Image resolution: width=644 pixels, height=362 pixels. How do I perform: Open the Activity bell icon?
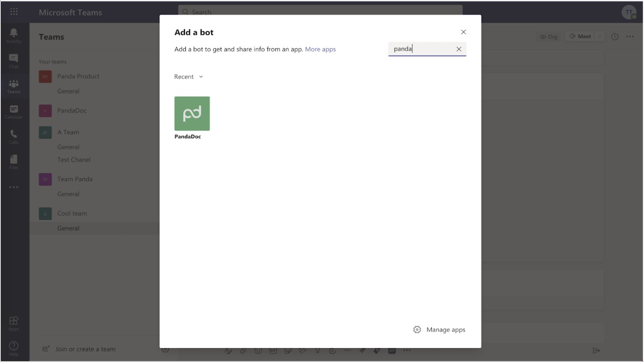[x=14, y=35]
